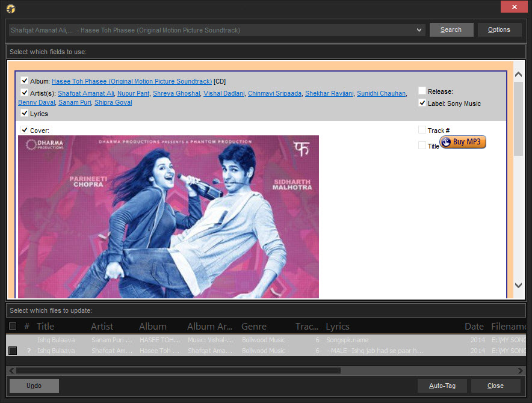Toggle the checkbox for the Ishq Bulaava file row

pyautogui.click(x=13, y=351)
